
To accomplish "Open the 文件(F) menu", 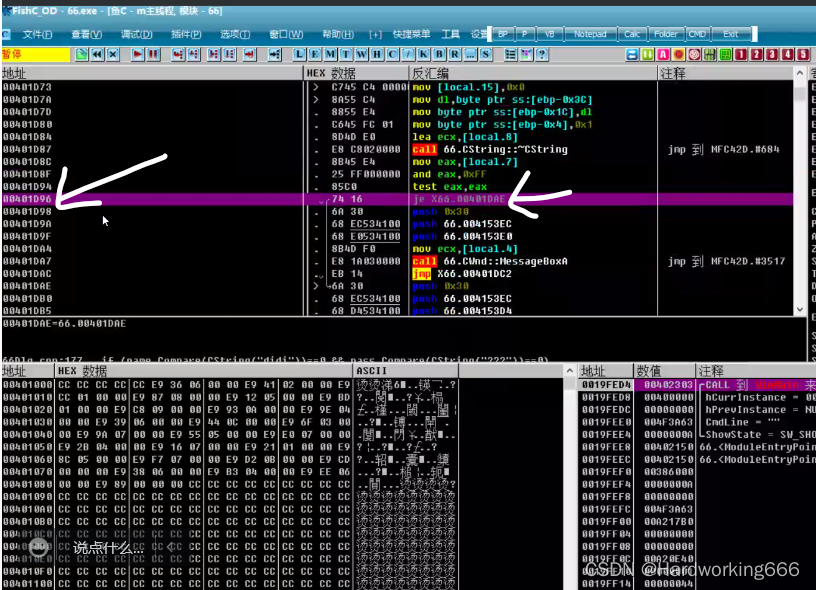I will coord(37,34).
